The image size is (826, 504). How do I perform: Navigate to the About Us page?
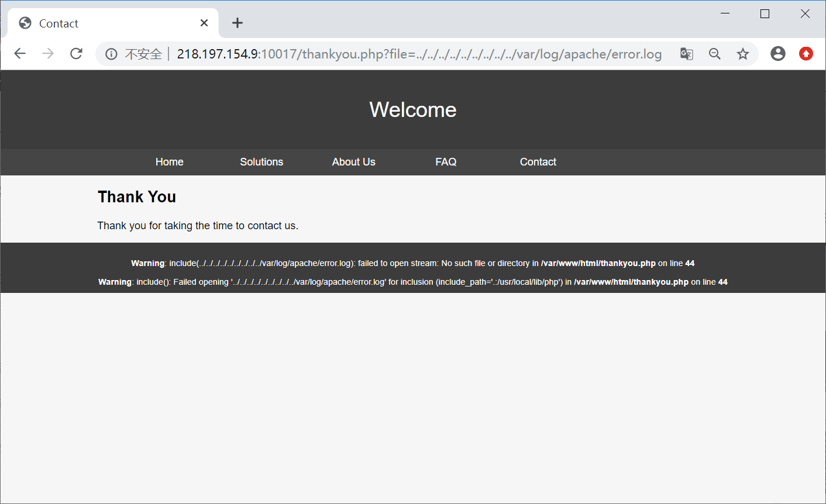coord(353,162)
